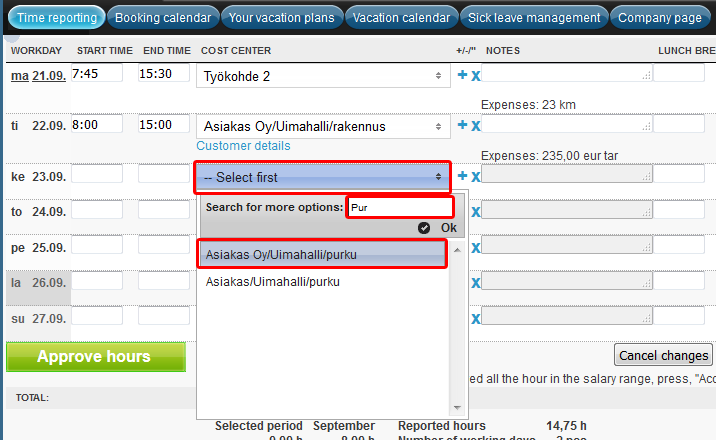Click the plus icon on Wednesday 23.09. row
Viewport: 716px width, 440px height.
[x=462, y=176]
